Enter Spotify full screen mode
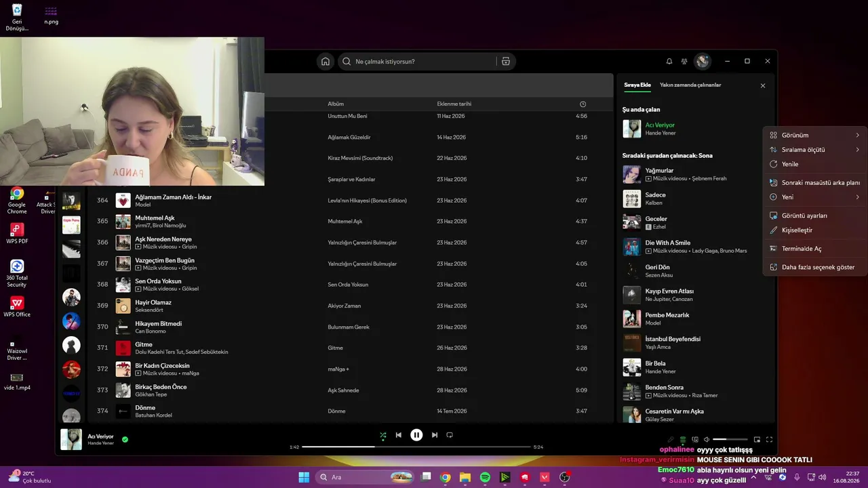Image resolution: width=868 pixels, height=488 pixels. pos(770,440)
